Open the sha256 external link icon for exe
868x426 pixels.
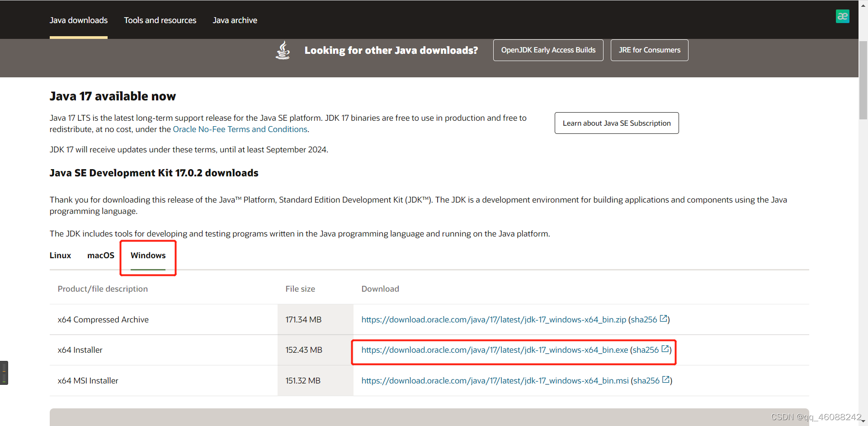tap(665, 349)
